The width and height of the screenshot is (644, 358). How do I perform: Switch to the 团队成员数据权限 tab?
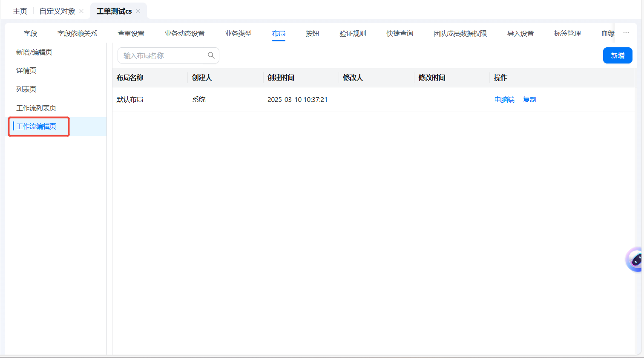tap(460, 33)
